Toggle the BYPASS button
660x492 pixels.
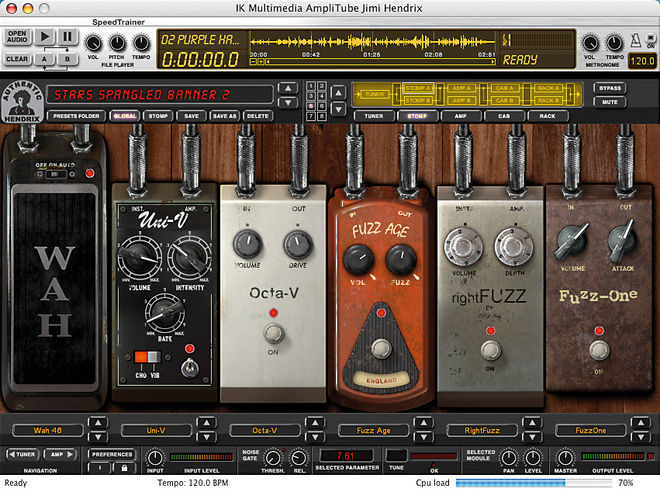(610, 88)
